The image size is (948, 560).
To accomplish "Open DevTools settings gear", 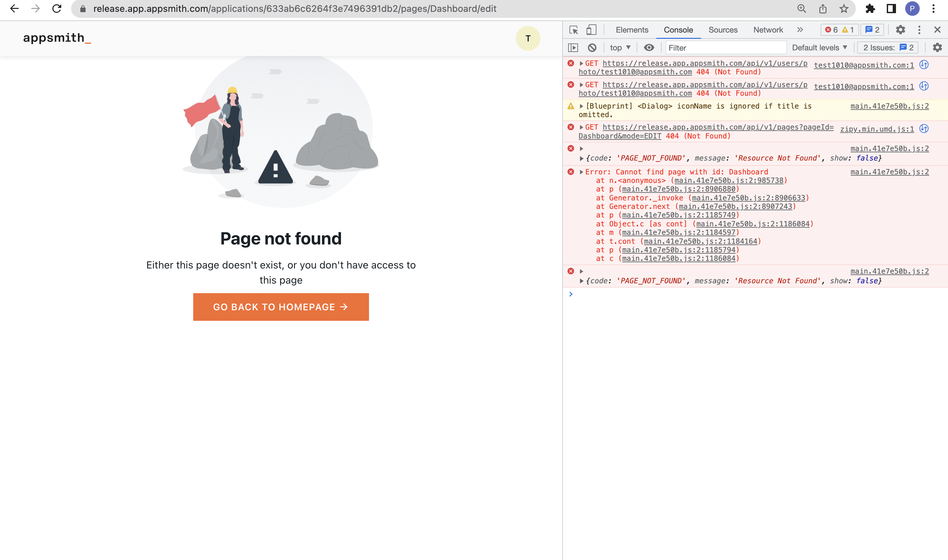I will [x=901, y=29].
